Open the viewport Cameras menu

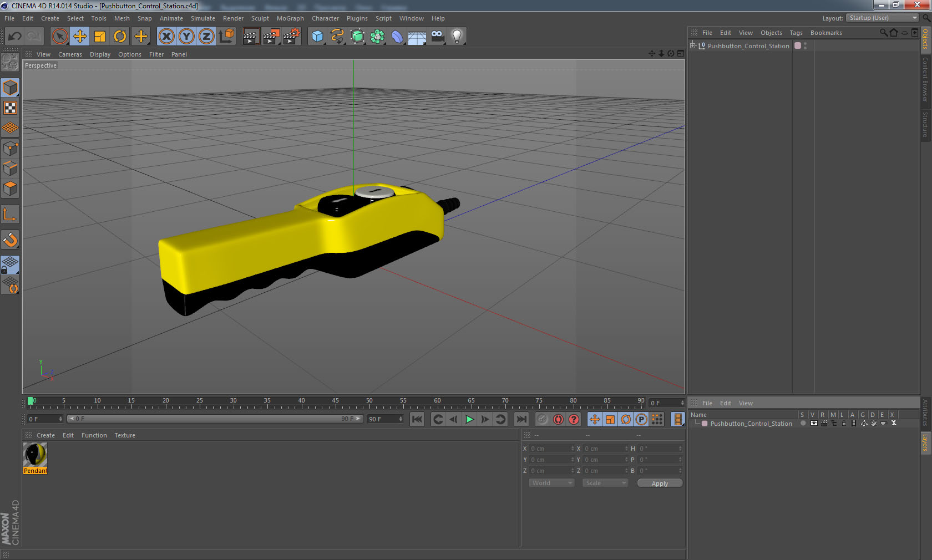point(70,54)
